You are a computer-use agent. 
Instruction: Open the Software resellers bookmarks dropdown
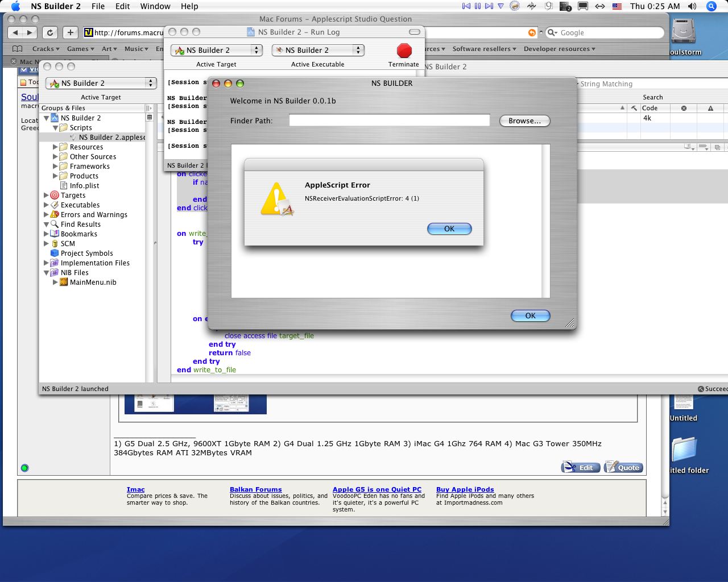[x=485, y=49]
